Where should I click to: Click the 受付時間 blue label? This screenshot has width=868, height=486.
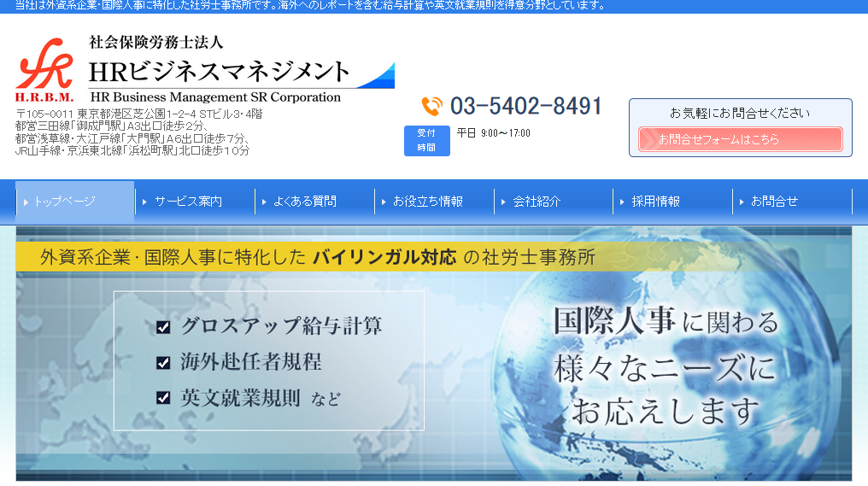pos(427,141)
